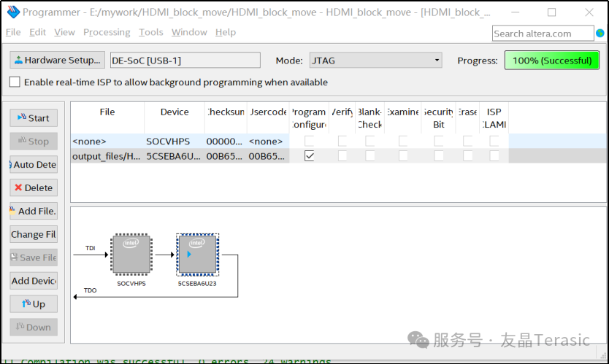Image resolution: width=609 pixels, height=364 pixels.
Task: Open Hardware Setup dialog
Action: (58, 60)
